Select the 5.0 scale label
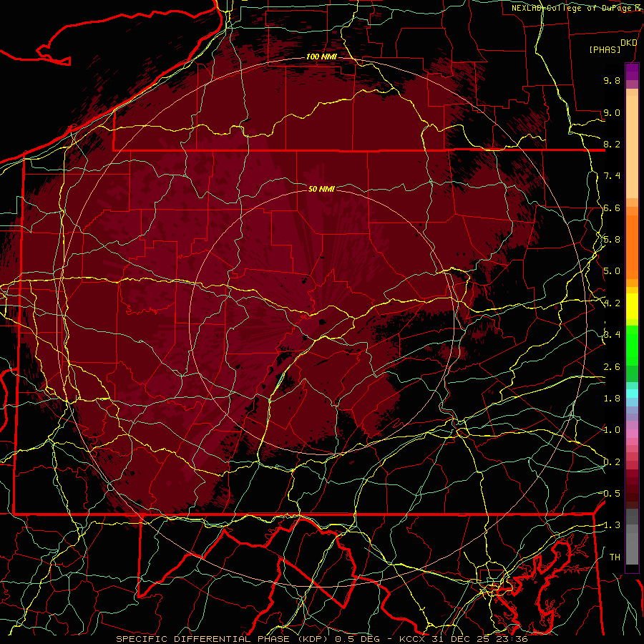Viewport: 644px width, 644px height. 612,271
